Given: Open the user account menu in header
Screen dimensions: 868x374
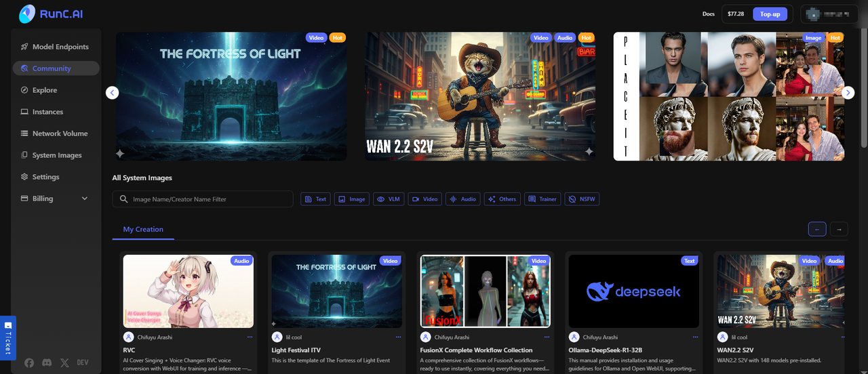Looking at the screenshot, I should click(829, 14).
